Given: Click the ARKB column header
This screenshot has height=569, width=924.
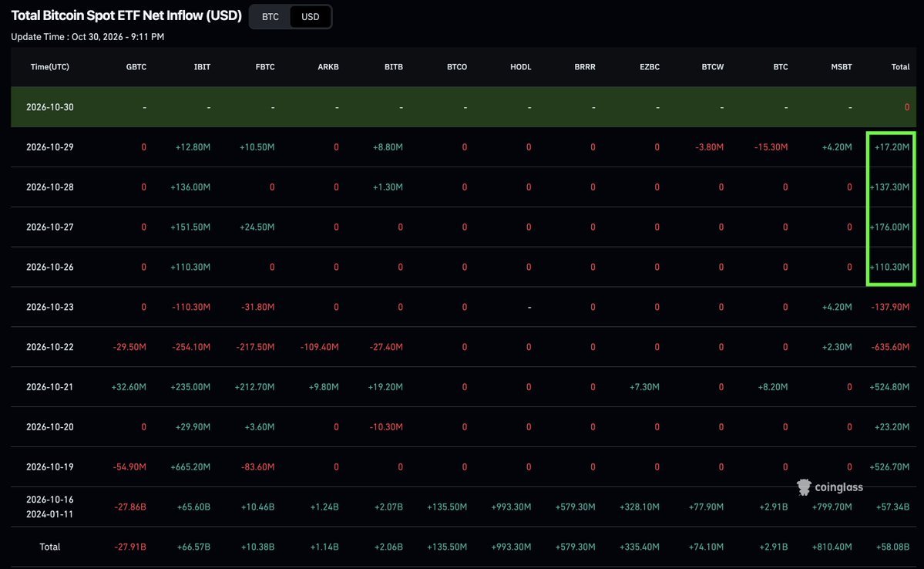Looking at the screenshot, I should pyautogui.click(x=328, y=66).
